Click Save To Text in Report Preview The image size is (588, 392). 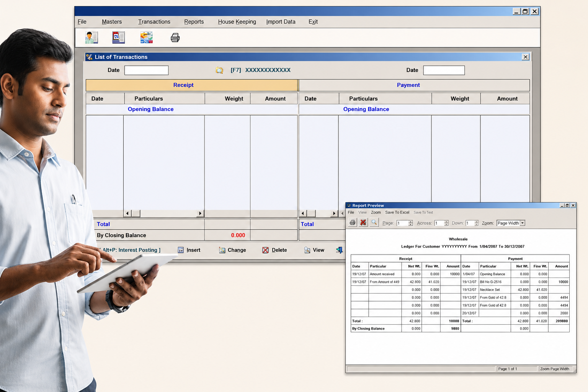[x=423, y=212]
